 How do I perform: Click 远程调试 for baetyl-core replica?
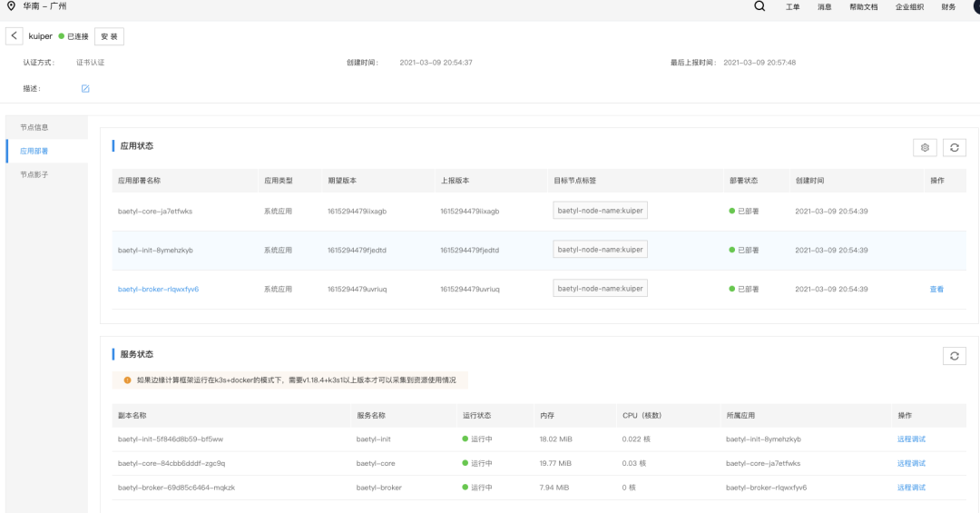coord(911,464)
